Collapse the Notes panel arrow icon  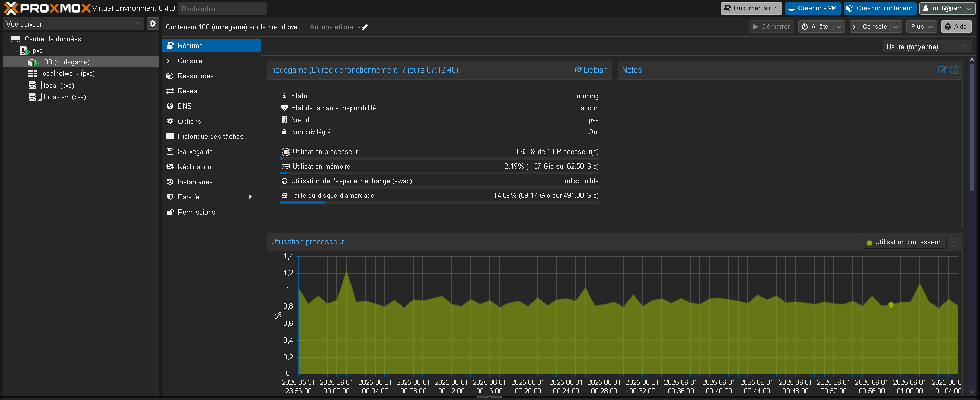(x=954, y=70)
